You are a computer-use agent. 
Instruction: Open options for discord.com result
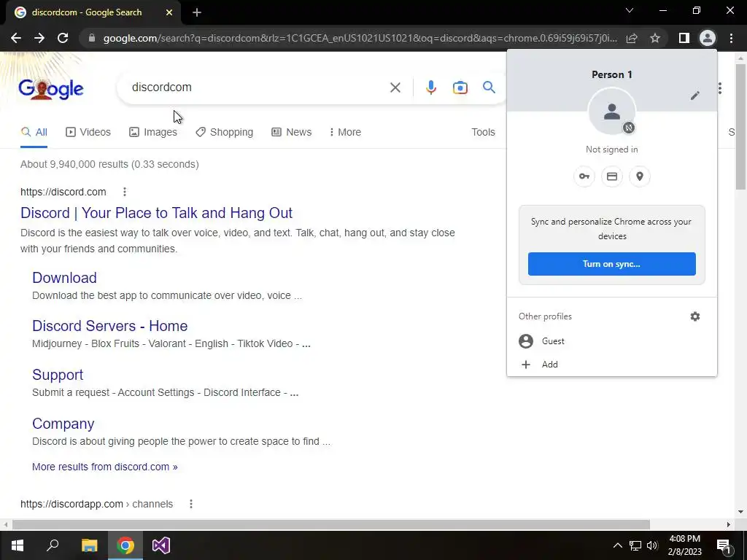click(x=124, y=192)
